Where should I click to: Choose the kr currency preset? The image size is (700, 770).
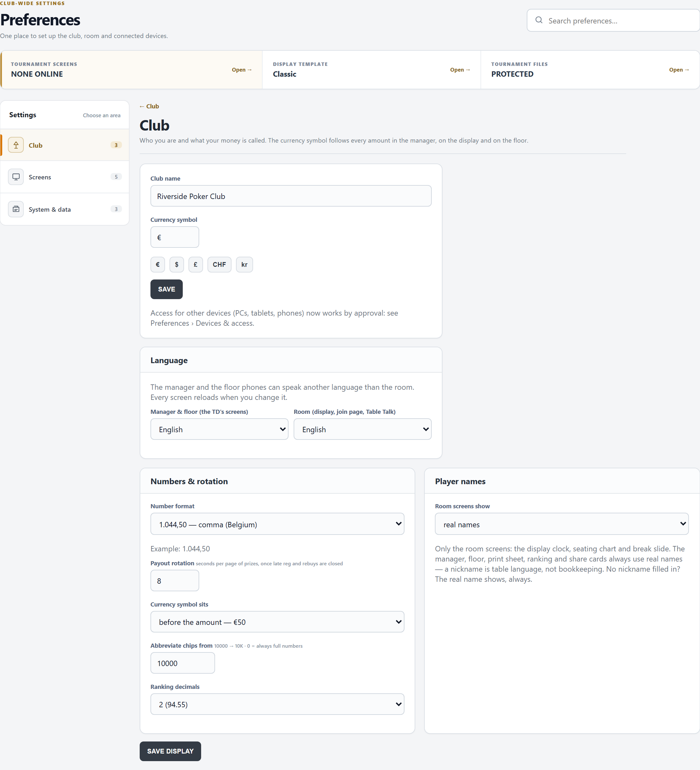tap(245, 264)
